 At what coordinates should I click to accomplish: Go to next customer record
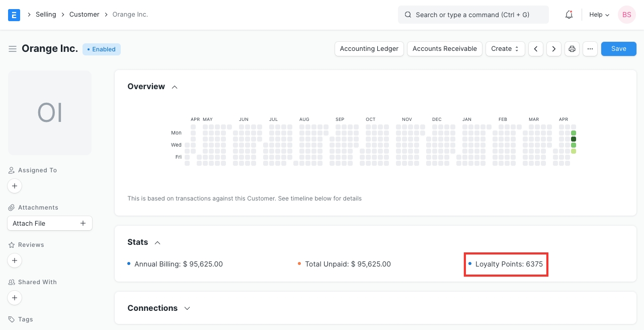(x=554, y=49)
